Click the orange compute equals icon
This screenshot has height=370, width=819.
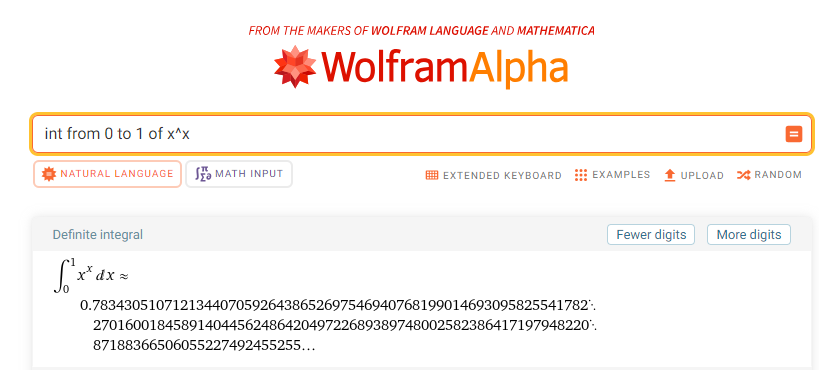pyautogui.click(x=793, y=134)
